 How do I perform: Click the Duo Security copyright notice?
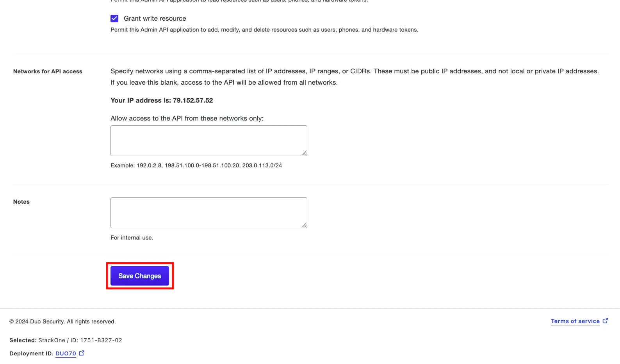62,321
